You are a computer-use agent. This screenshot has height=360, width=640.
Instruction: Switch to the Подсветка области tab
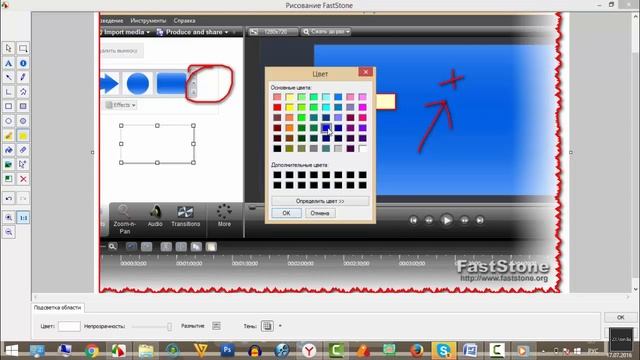(x=58, y=307)
